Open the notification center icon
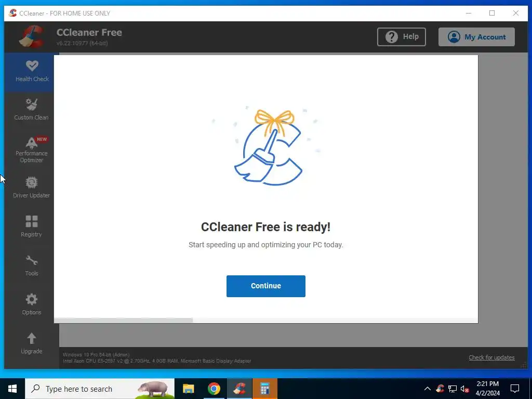The image size is (532, 399). click(x=515, y=389)
